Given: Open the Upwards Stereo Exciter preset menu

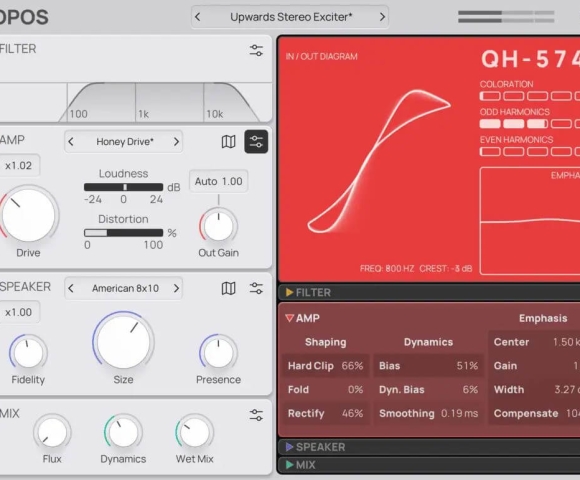Looking at the screenshot, I should coord(291,17).
